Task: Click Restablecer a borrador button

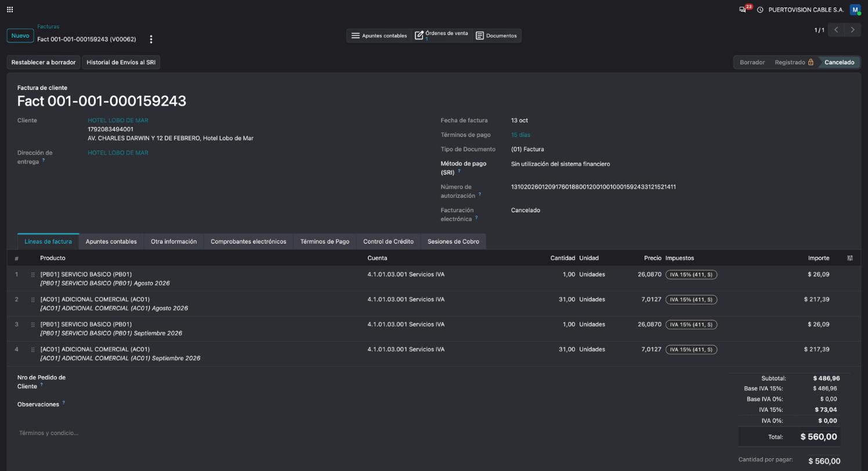Action: (x=44, y=63)
